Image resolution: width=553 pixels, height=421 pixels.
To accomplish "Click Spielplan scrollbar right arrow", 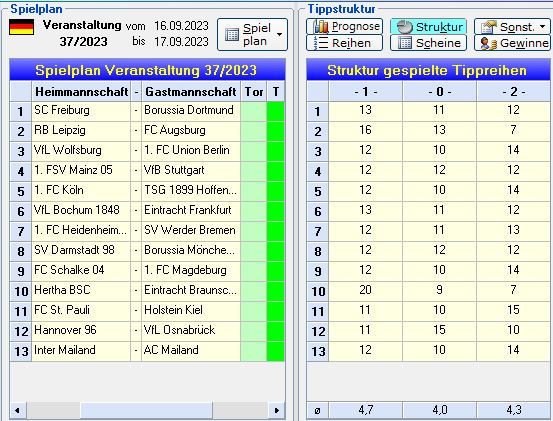I will (277, 410).
